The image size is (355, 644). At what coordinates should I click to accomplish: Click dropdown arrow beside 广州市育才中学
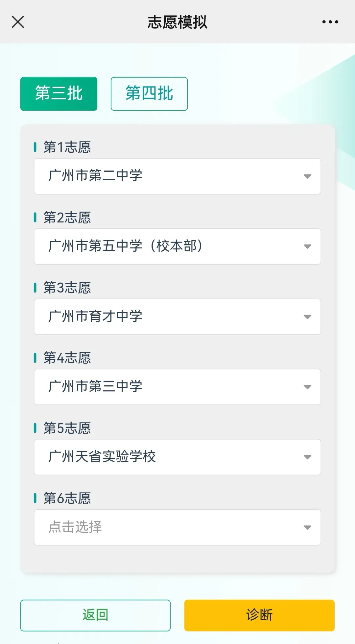[x=307, y=317]
